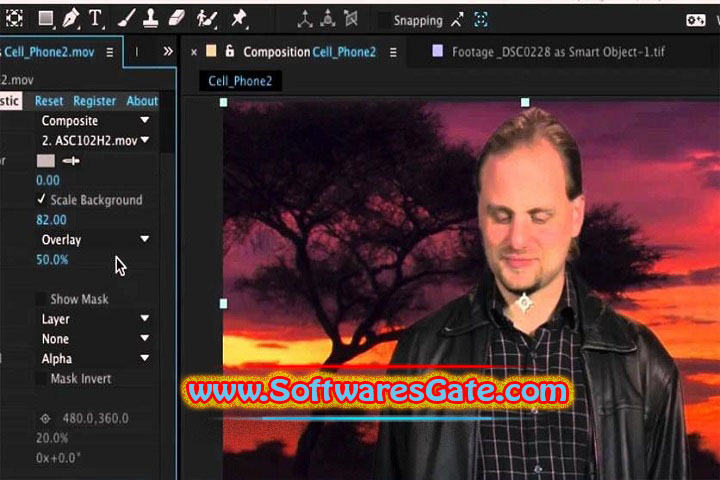This screenshot has height=480, width=720.
Task: Click the footage tab purple label swatch
Action: click(438, 51)
